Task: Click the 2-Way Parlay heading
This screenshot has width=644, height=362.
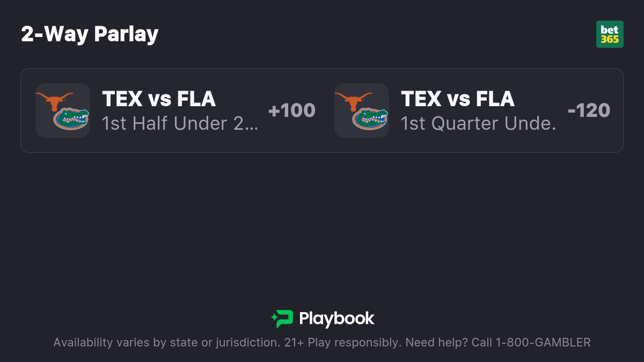Action: (x=90, y=34)
